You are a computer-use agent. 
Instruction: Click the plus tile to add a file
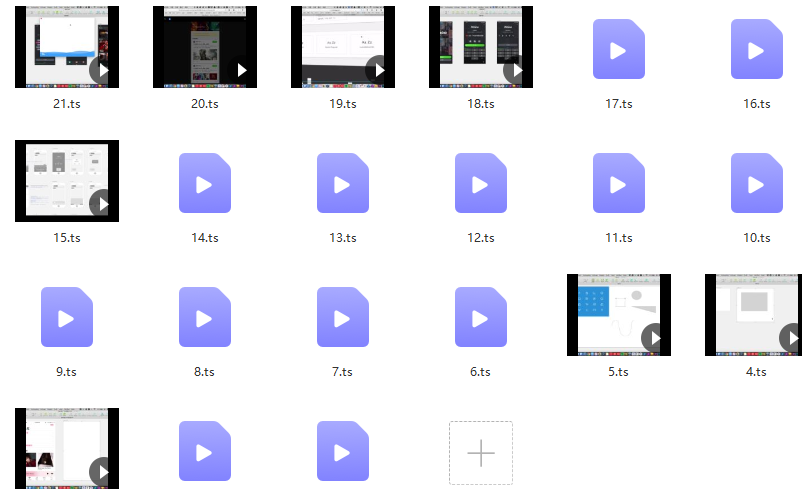pyautogui.click(x=480, y=453)
